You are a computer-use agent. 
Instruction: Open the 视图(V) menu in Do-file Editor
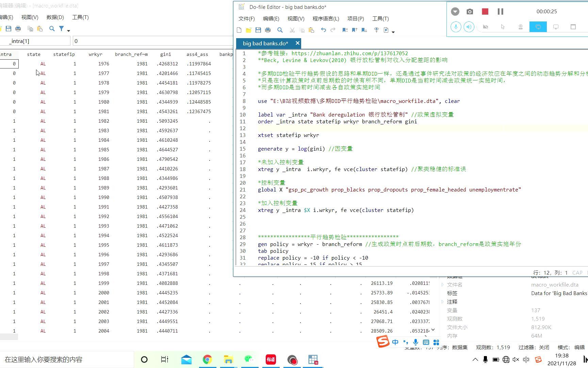296,18
